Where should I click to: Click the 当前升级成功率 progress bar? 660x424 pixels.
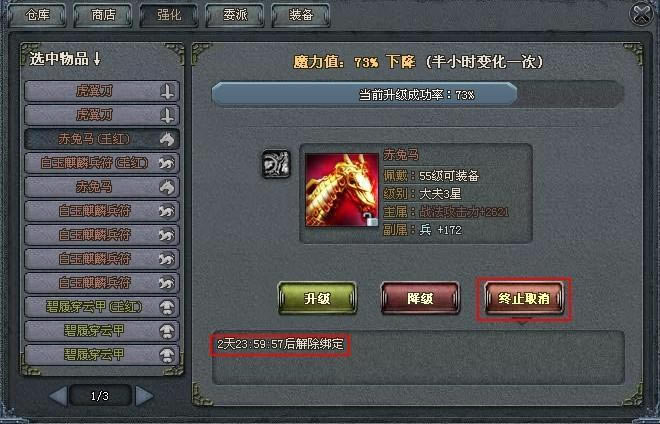[x=417, y=94]
